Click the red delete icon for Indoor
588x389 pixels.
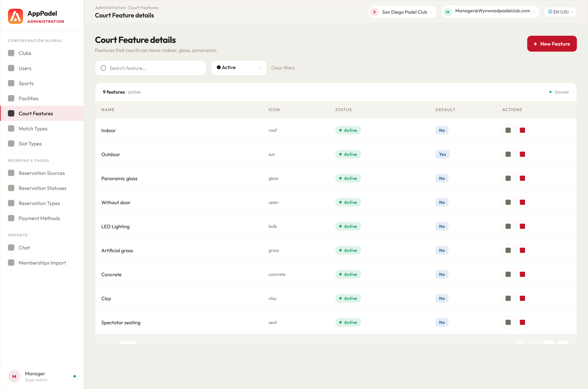522,130
